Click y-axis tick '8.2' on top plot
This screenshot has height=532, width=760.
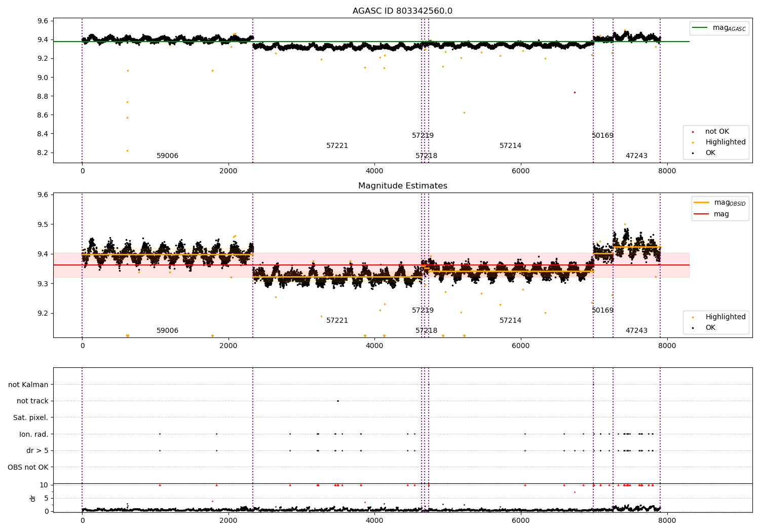pyautogui.click(x=43, y=153)
